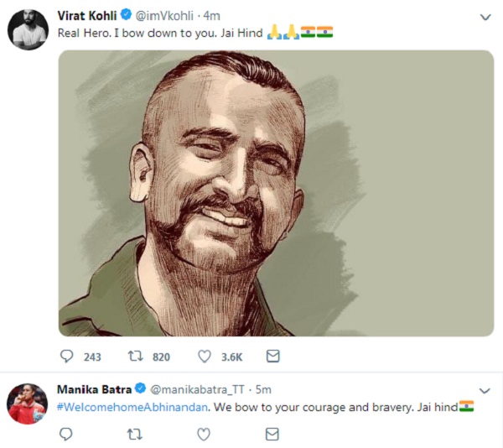Viewport: 503px width, 448px height.
Task: View Manika Batra's profile picture
Action: (28, 404)
